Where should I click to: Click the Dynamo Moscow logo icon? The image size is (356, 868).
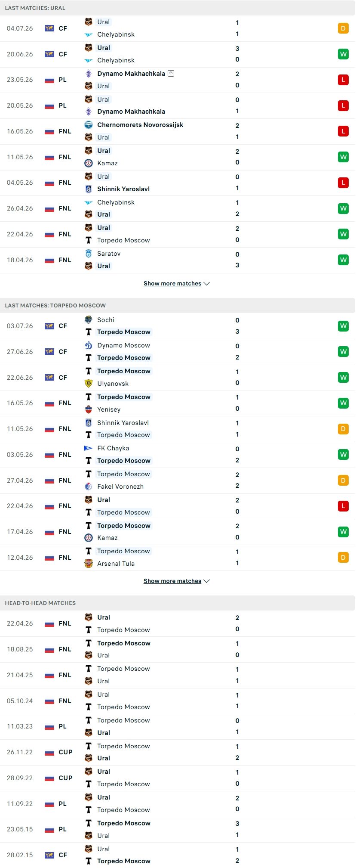pos(89,345)
